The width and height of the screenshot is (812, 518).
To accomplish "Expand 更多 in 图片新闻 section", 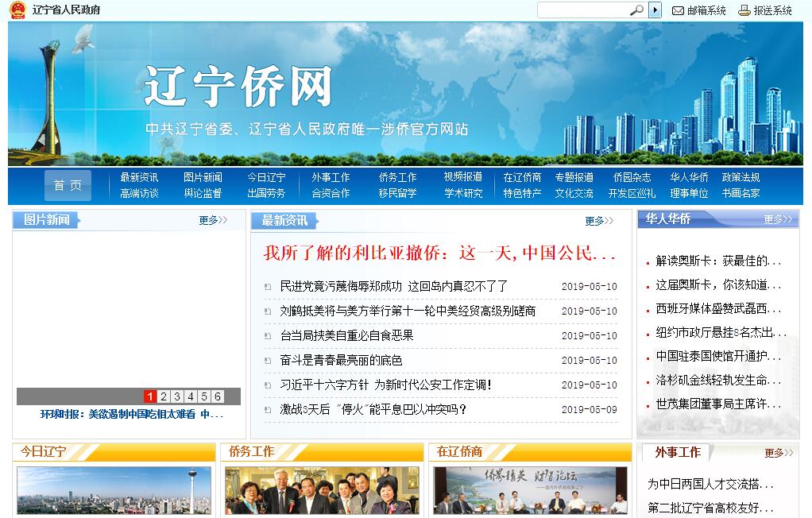I will pos(212,220).
